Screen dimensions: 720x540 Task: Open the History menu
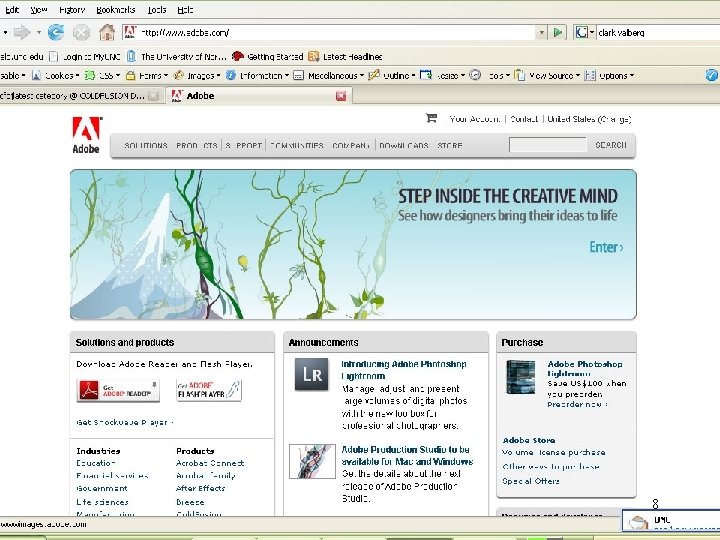[72, 9]
